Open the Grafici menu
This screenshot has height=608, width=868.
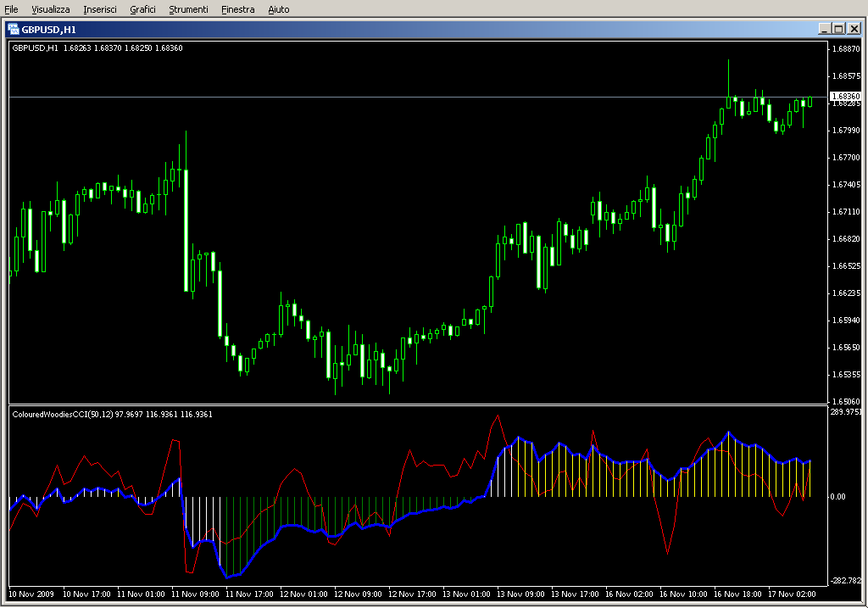point(142,9)
